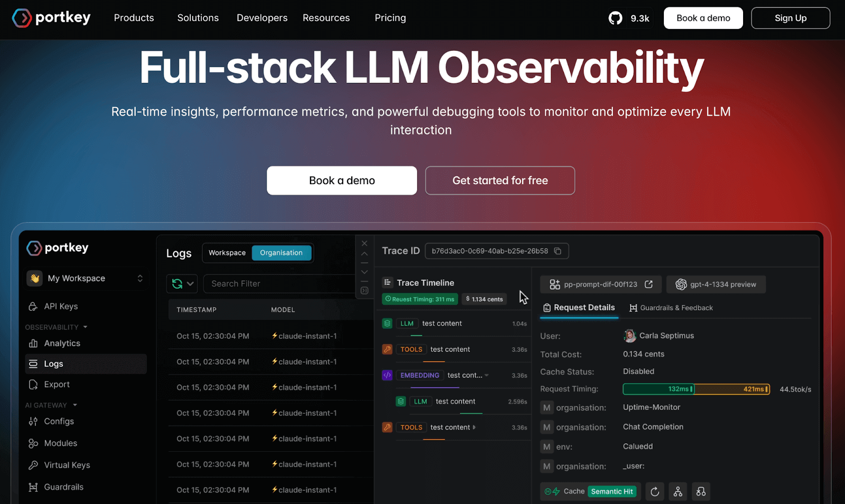Click the Trace Timeline list icon
This screenshot has height=504, width=845.
tap(387, 282)
